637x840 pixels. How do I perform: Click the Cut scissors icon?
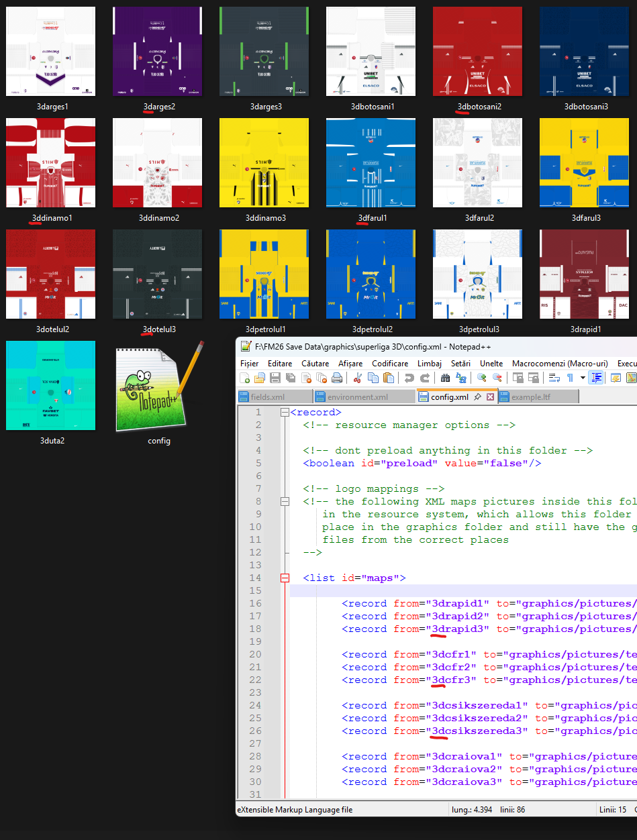(x=358, y=378)
